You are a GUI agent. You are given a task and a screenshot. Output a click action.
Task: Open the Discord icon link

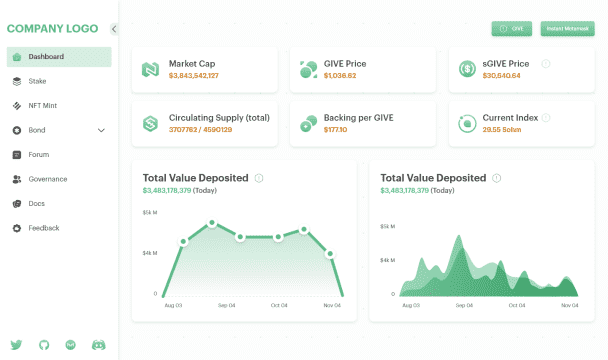[98, 345]
